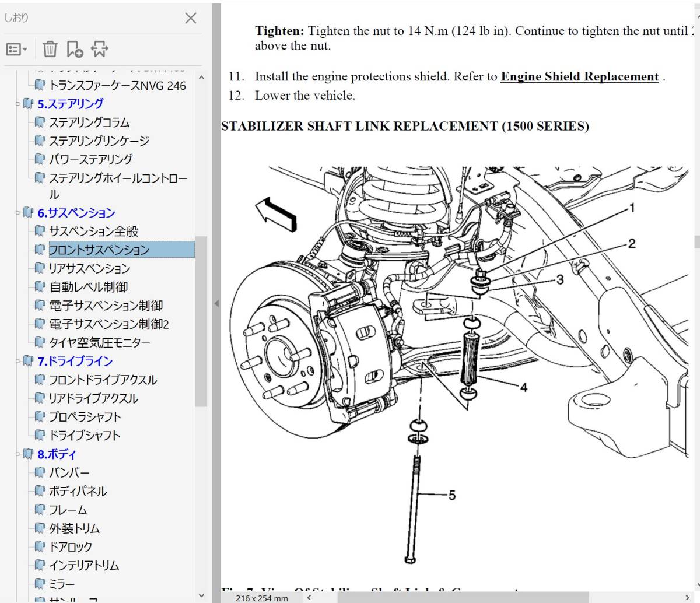Image resolution: width=700 pixels, height=603 pixels.
Task: Open the ドライブシャフト bookmark
Action: click(85, 436)
